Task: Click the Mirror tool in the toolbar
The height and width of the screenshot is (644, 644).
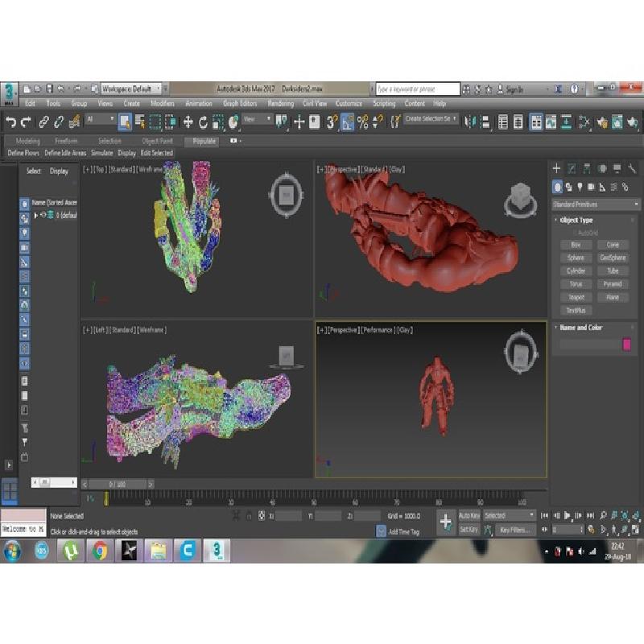Action: [x=469, y=122]
